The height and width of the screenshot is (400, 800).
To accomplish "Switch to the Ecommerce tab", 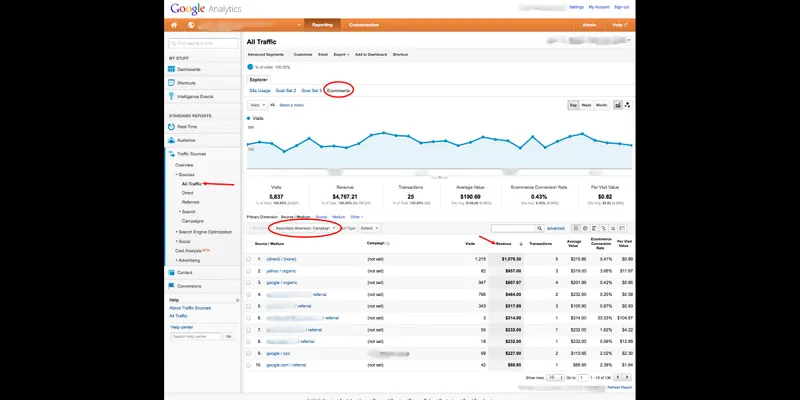I will coord(338,90).
